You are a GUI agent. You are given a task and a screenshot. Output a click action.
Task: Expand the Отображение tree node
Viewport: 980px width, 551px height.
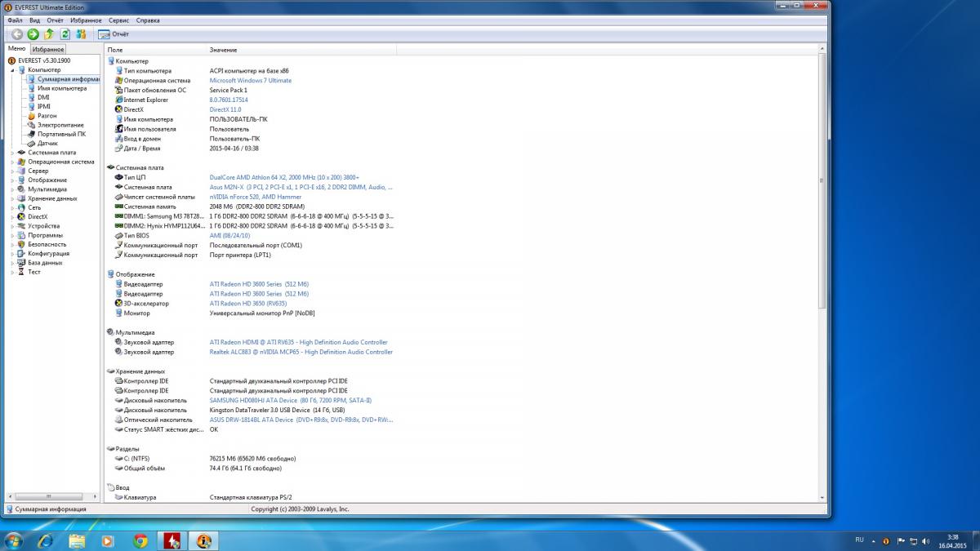tap(12, 180)
